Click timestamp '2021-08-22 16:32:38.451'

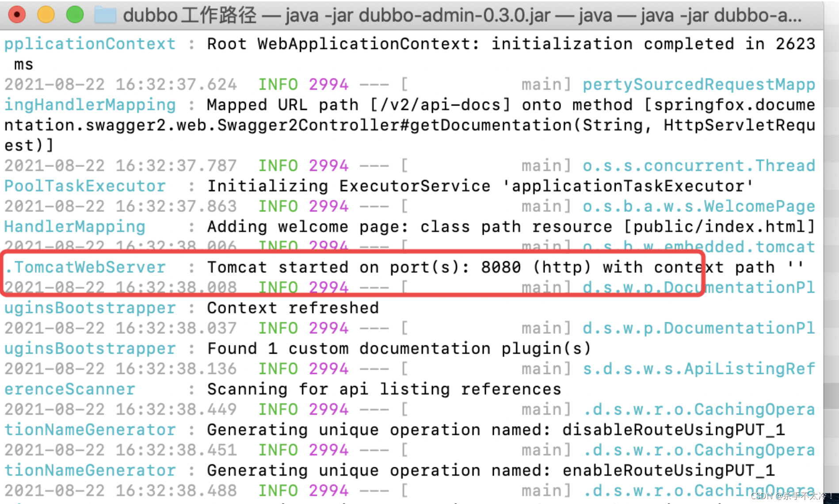click(x=121, y=450)
